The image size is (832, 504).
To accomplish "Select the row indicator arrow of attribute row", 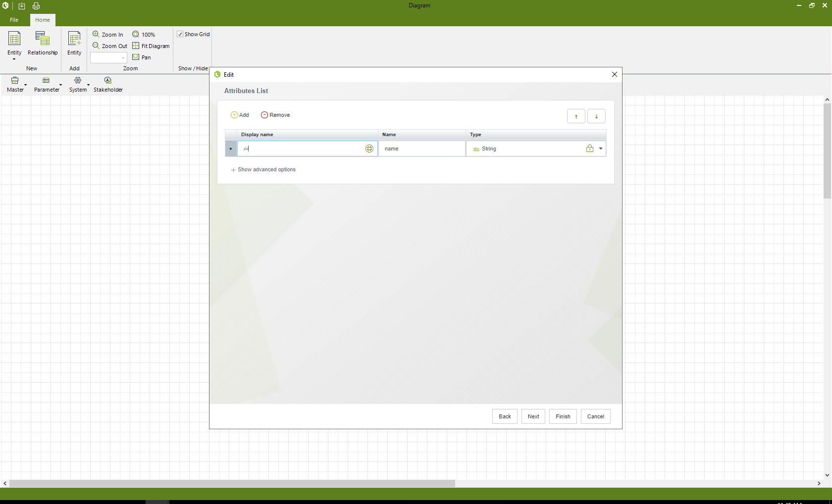I will 231,149.
